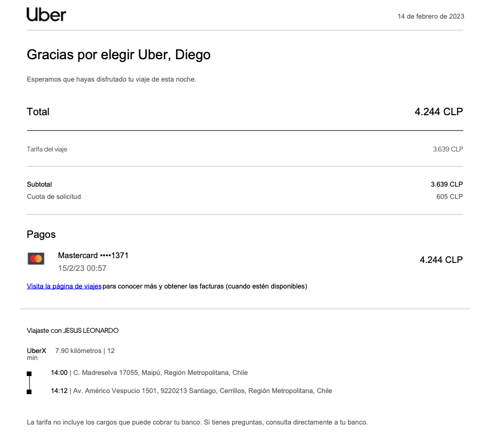Image resolution: width=491 pixels, height=448 pixels.
Task: Open the 'Visita la página de viajes' link
Action: [x=64, y=286]
